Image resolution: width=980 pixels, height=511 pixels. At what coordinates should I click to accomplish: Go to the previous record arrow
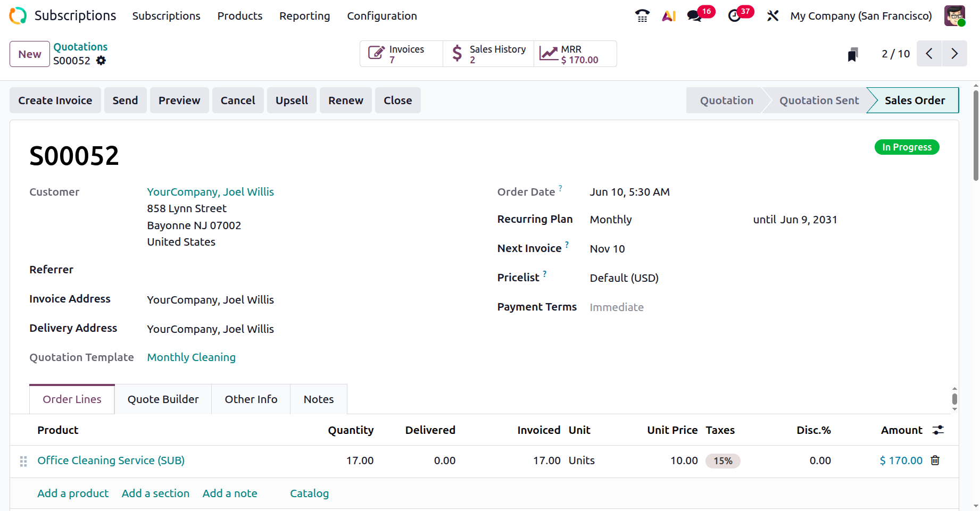click(x=929, y=54)
